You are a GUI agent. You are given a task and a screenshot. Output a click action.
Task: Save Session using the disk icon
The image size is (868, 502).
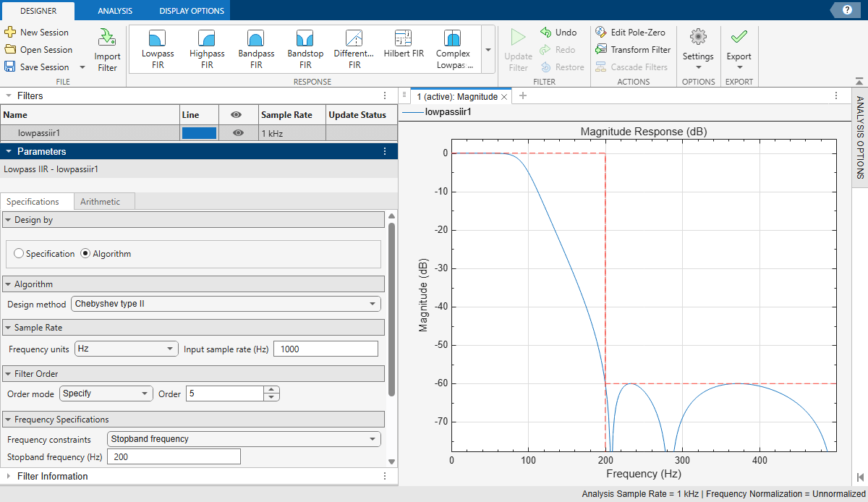[10, 67]
